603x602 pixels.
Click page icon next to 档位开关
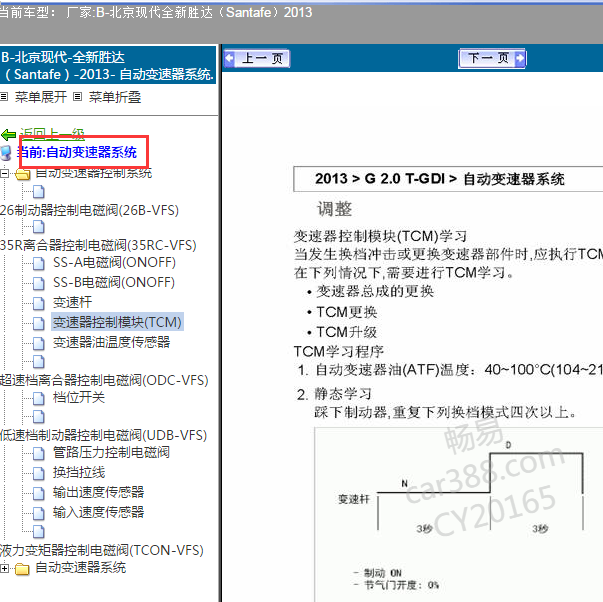click(38, 399)
